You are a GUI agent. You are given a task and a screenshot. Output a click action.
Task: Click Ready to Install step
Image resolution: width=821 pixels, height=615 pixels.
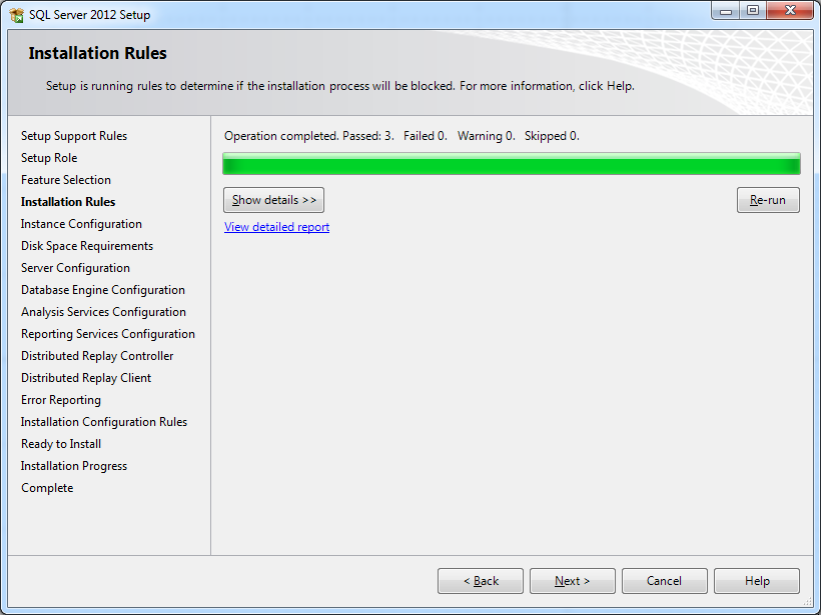click(x=61, y=444)
